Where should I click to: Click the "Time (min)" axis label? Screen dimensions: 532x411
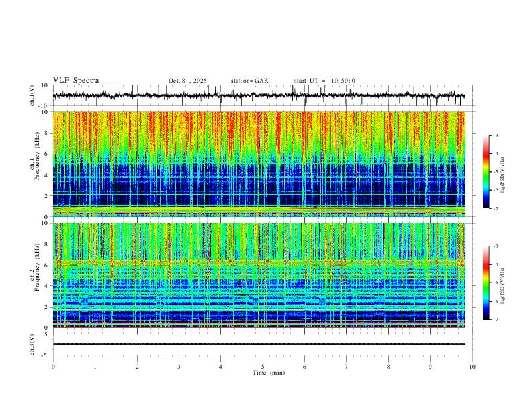point(269,373)
